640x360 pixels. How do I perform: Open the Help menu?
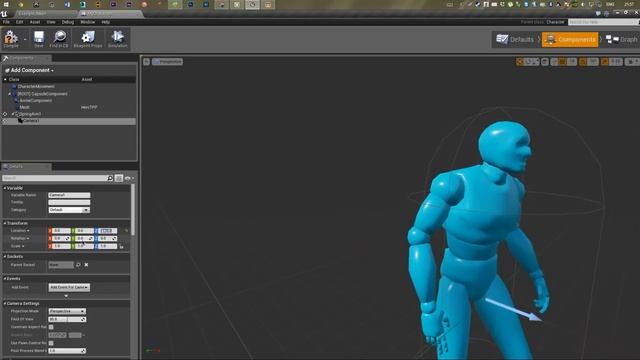tap(105, 22)
